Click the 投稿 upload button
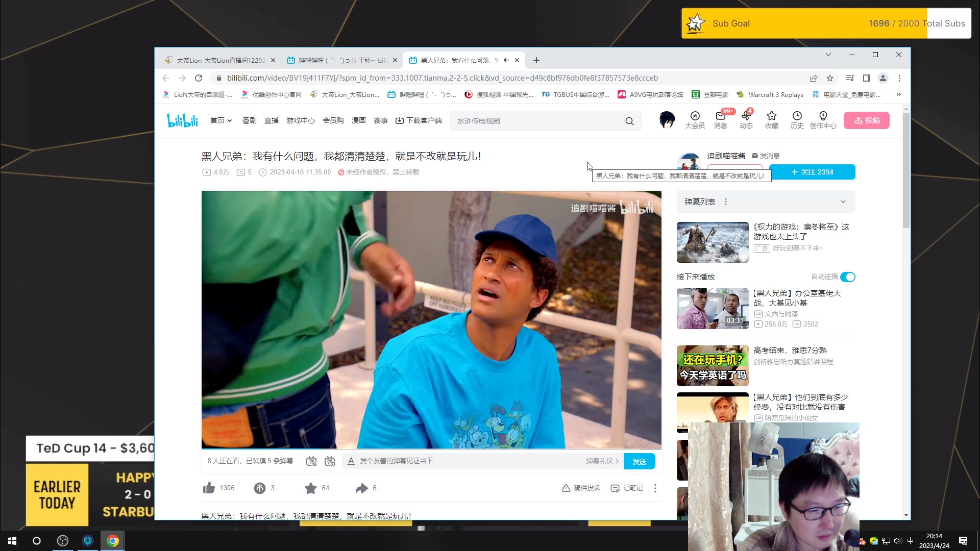 [867, 120]
